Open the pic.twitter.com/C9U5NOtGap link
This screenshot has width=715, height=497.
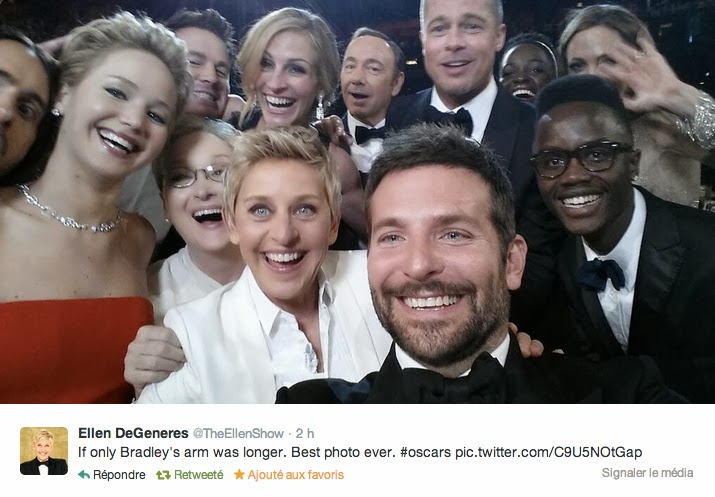(x=549, y=452)
